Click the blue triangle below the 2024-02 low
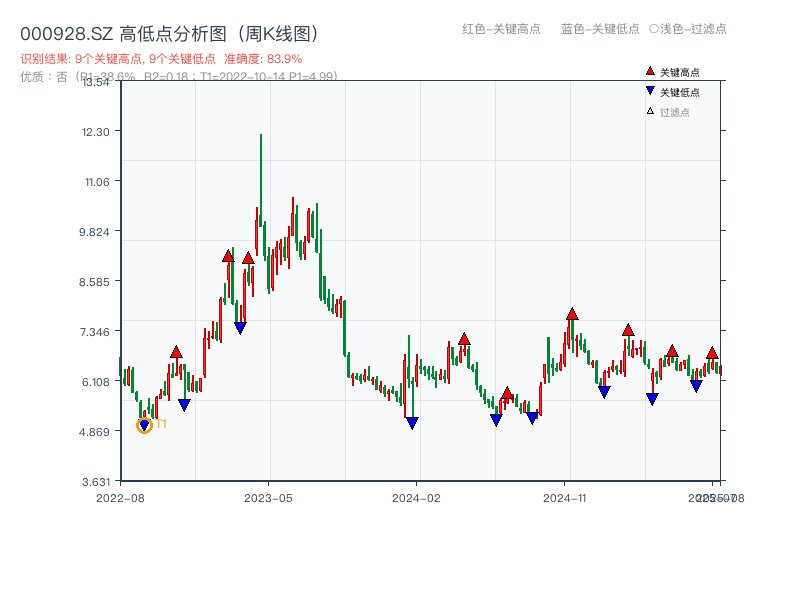 [411, 424]
